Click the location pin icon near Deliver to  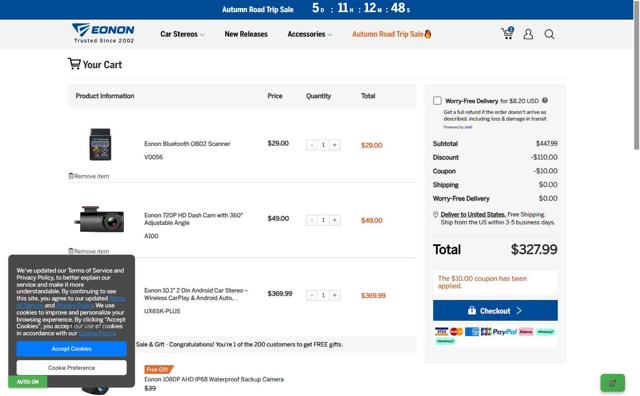pyautogui.click(x=436, y=214)
